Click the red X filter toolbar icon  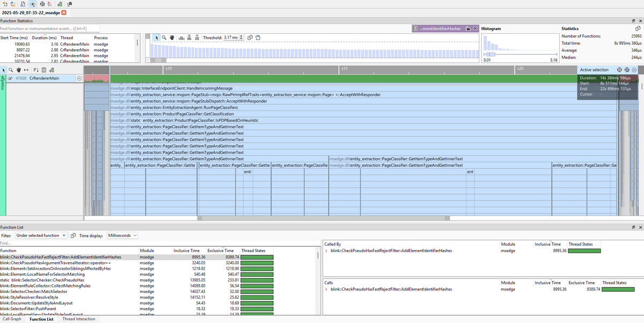click(x=49, y=4)
